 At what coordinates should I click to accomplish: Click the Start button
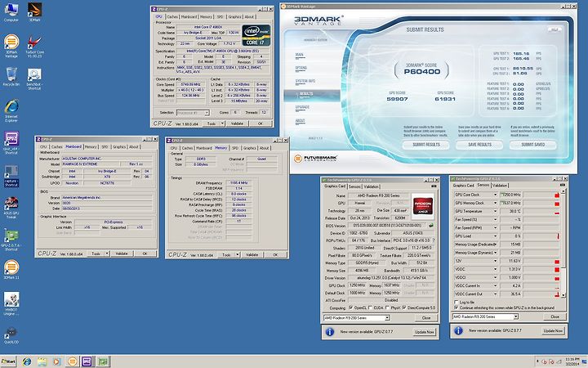coord(8,361)
